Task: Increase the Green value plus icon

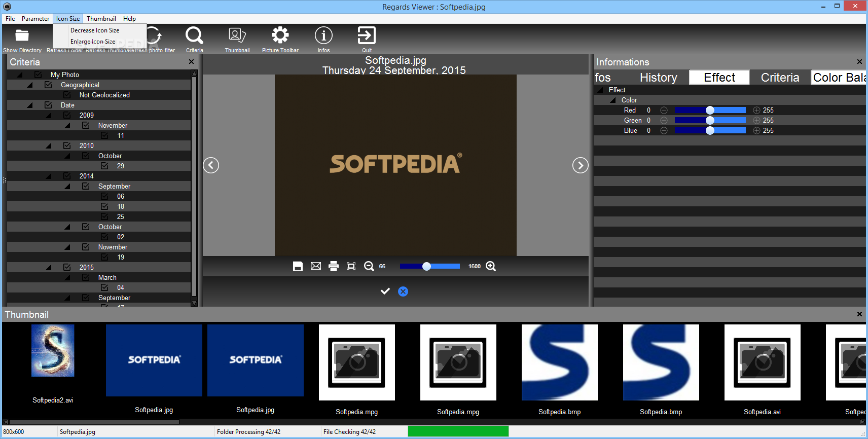Action: tap(756, 120)
